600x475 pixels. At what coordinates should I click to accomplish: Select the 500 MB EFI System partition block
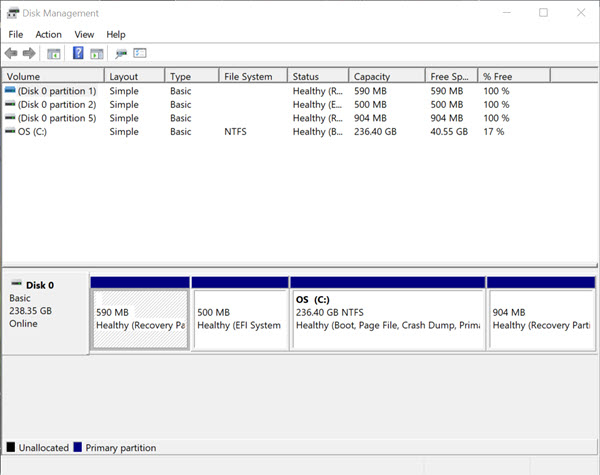tap(239, 318)
